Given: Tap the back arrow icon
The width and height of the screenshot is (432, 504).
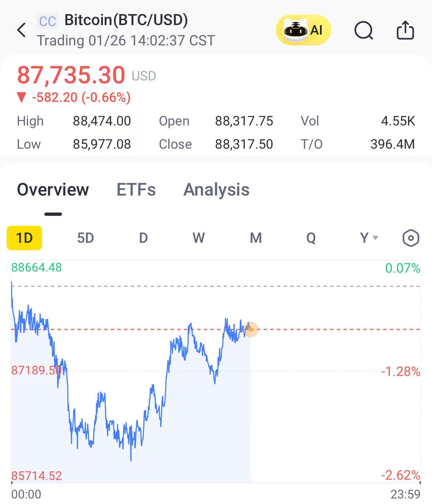Looking at the screenshot, I should pyautogui.click(x=22, y=30).
